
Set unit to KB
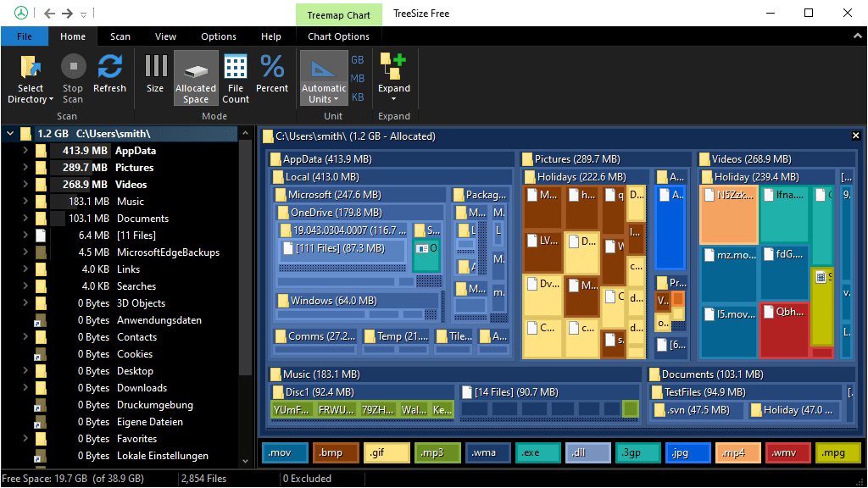(358, 97)
